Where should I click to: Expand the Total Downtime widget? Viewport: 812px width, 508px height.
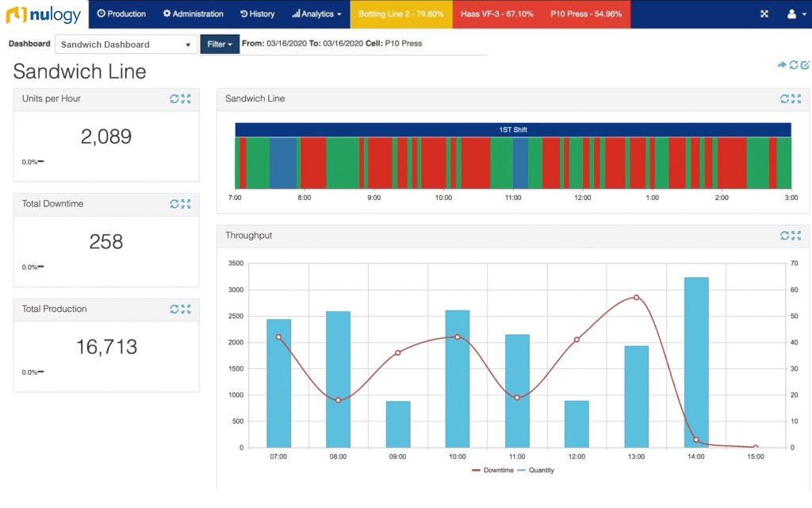186,204
